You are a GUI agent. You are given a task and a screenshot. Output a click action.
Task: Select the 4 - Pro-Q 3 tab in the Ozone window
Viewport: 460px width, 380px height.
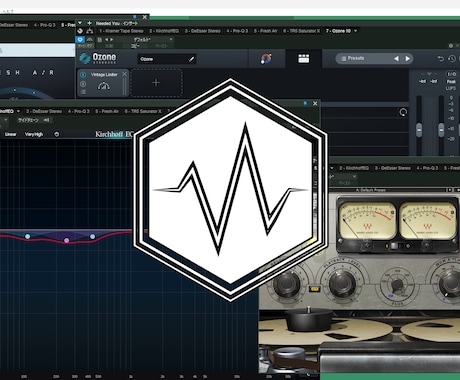[x=237, y=31]
